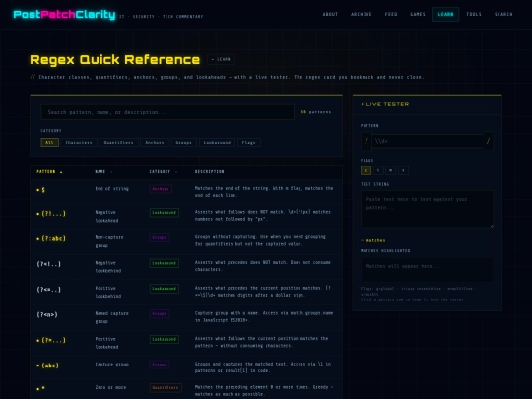The width and height of the screenshot is (532, 399).
Task: Click the back-to-Learn link beside the title
Action: point(221,59)
